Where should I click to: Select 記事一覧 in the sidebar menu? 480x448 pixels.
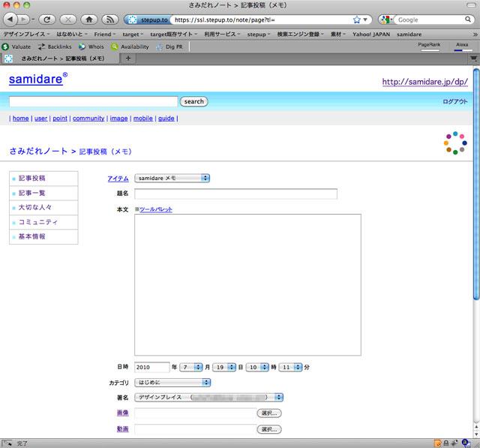31,193
